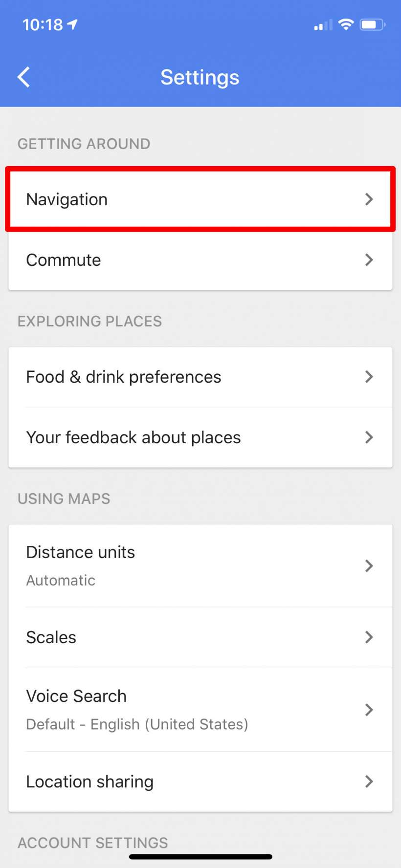
Task: Tap the chevron on the Commute row
Action: (x=369, y=260)
